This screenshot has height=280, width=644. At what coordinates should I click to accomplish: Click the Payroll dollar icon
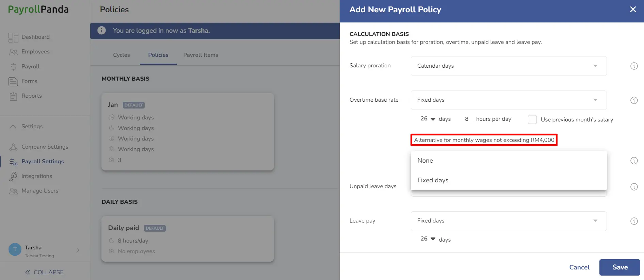click(13, 67)
